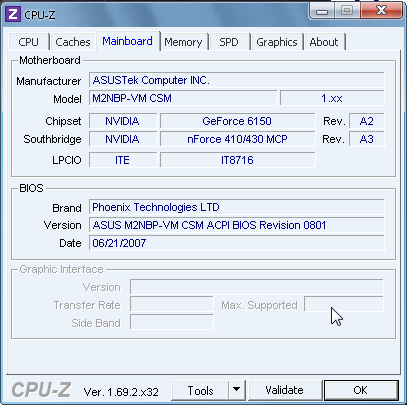Click the chipset Rev. A2 value
This screenshot has height=405, width=407.
367,121
